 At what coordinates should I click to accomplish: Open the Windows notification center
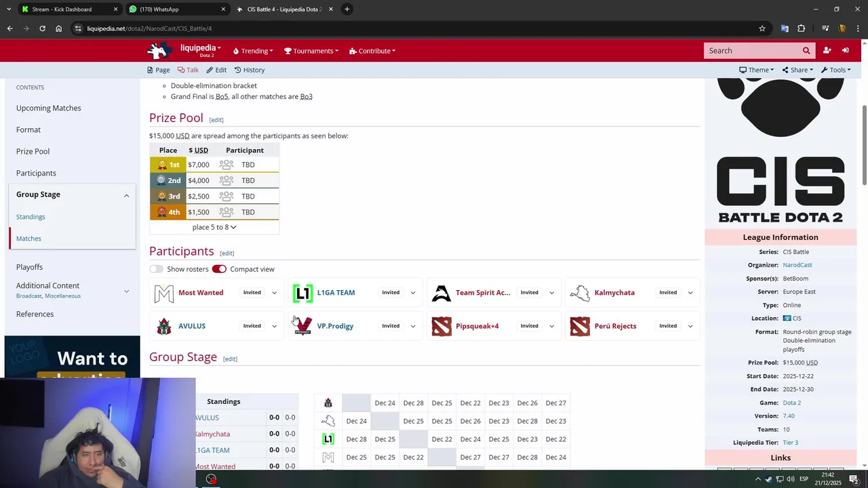854,479
